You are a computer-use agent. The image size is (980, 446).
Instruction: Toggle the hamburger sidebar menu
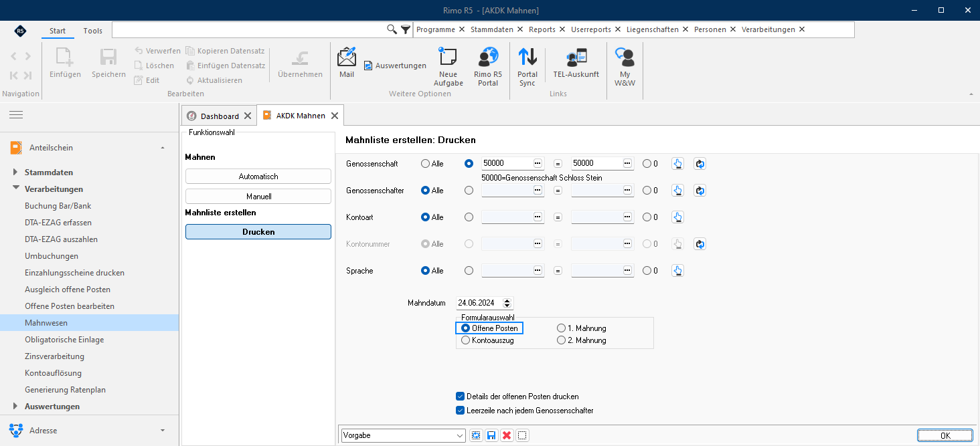[x=16, y=115]
